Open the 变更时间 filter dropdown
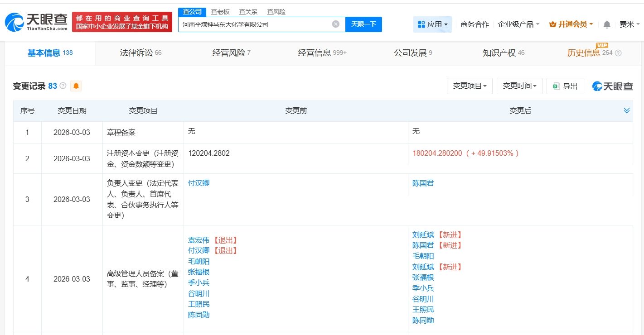 [x=519, y=86]
